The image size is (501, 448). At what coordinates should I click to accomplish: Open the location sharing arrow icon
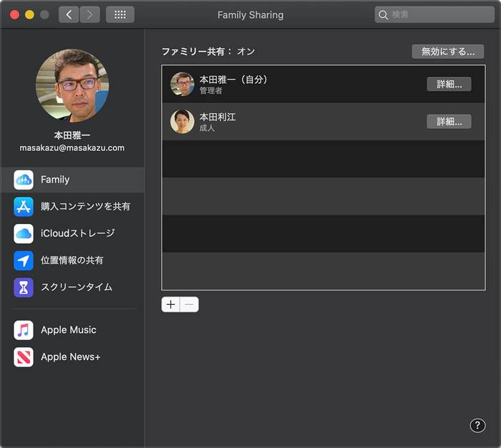point(24,260)
